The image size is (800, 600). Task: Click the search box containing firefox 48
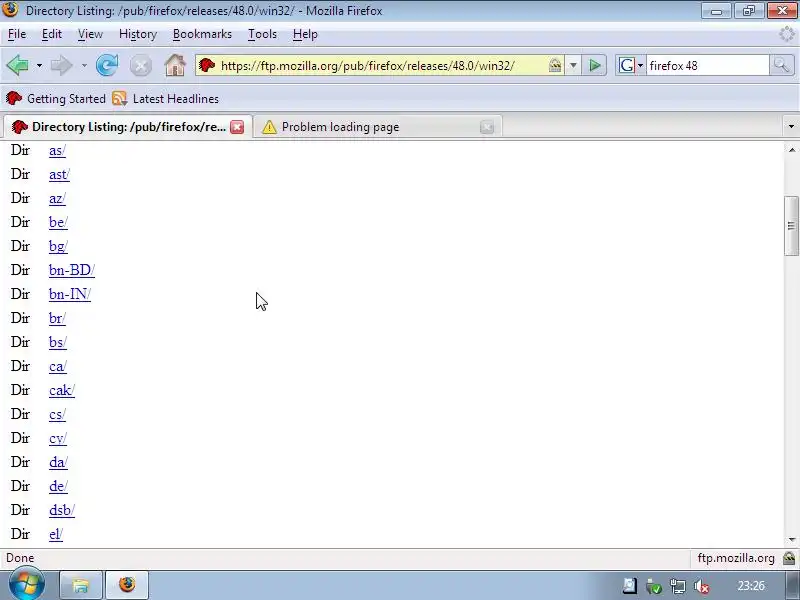[x=707, y=66]
